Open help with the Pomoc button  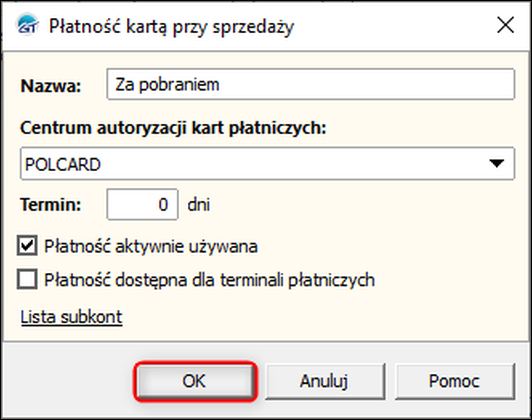point(454,381)
